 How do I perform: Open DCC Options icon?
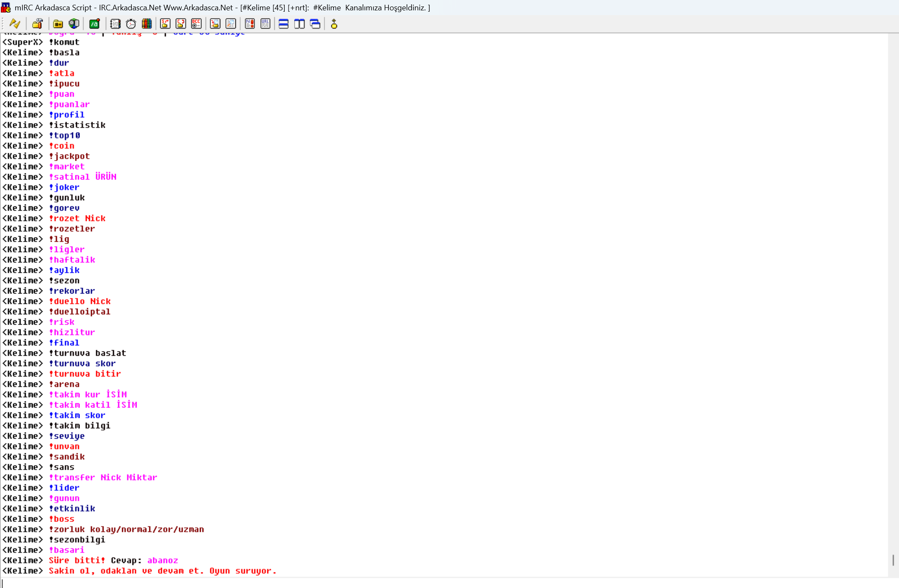click(x=197, y=24)
